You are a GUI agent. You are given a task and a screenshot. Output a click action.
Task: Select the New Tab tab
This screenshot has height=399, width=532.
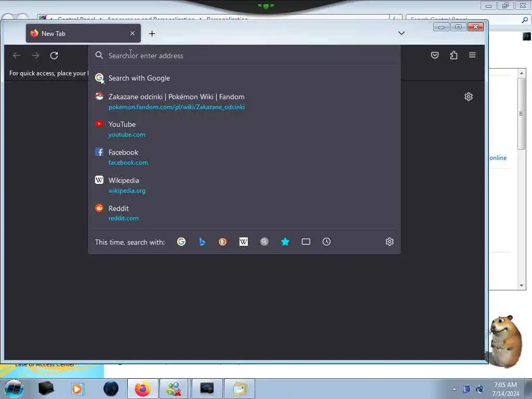[83, 33]
